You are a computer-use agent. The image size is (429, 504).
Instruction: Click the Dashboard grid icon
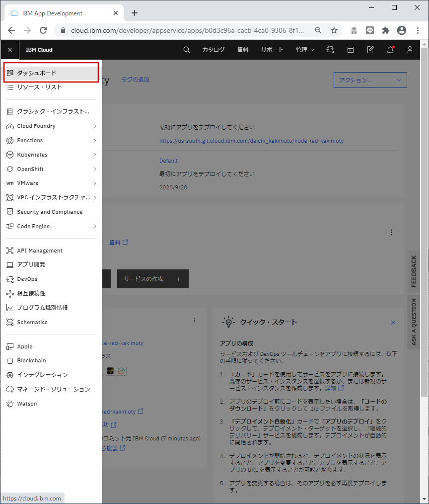tap(10, 73)
